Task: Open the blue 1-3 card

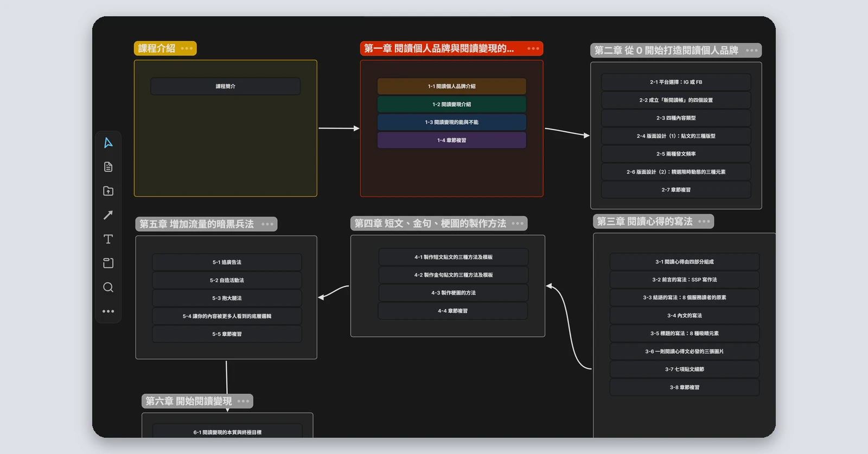Action: point(452,122)
